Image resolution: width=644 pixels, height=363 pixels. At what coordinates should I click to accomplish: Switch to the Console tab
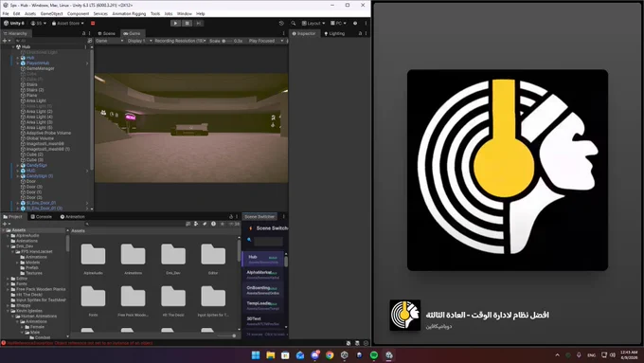click(42, 217)
